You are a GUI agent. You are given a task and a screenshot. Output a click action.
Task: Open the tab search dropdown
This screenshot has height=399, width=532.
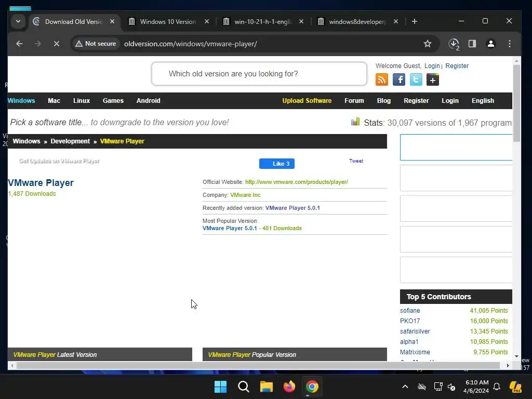click(x=18, y=21)
